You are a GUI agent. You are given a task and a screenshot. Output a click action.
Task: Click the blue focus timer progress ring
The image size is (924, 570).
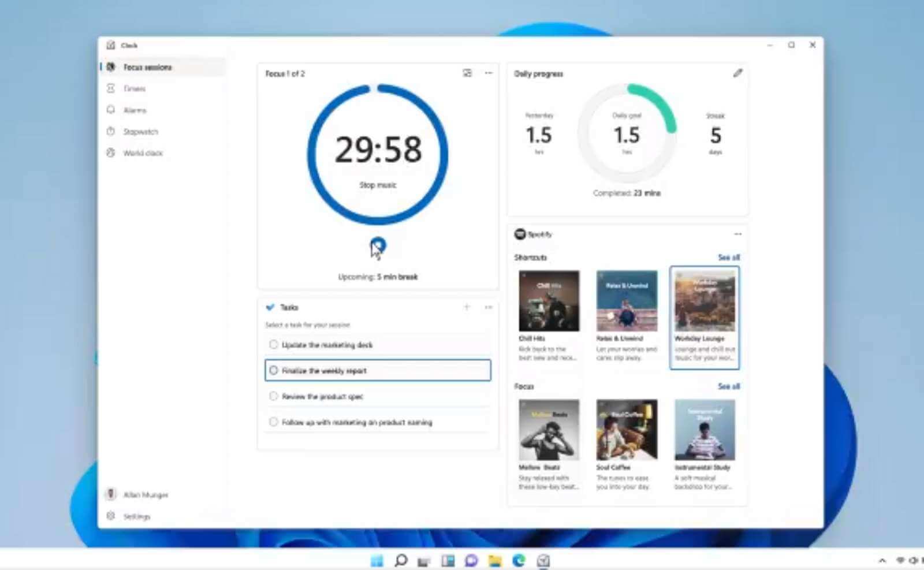click(x=378, y=154)
